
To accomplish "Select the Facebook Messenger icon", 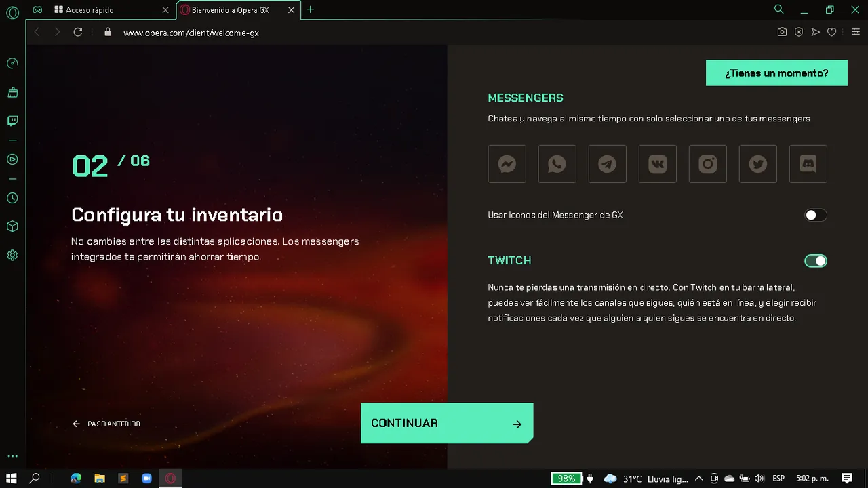I will [x=507, y=164].
